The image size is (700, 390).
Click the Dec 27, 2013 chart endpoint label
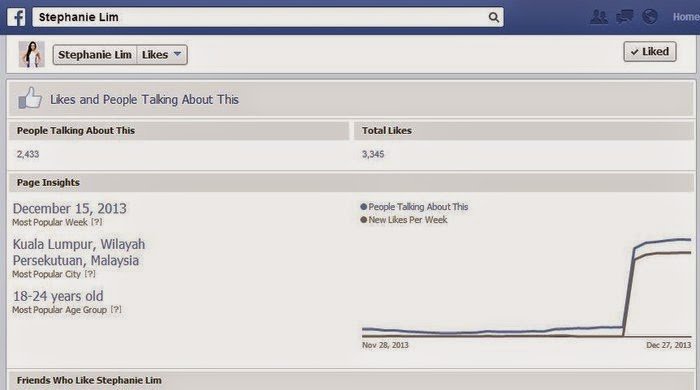[668, 345]
